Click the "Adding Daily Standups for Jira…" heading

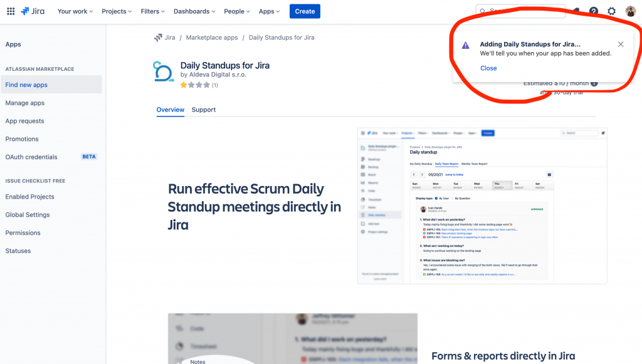pyautogui.click(x=530, y=44)
